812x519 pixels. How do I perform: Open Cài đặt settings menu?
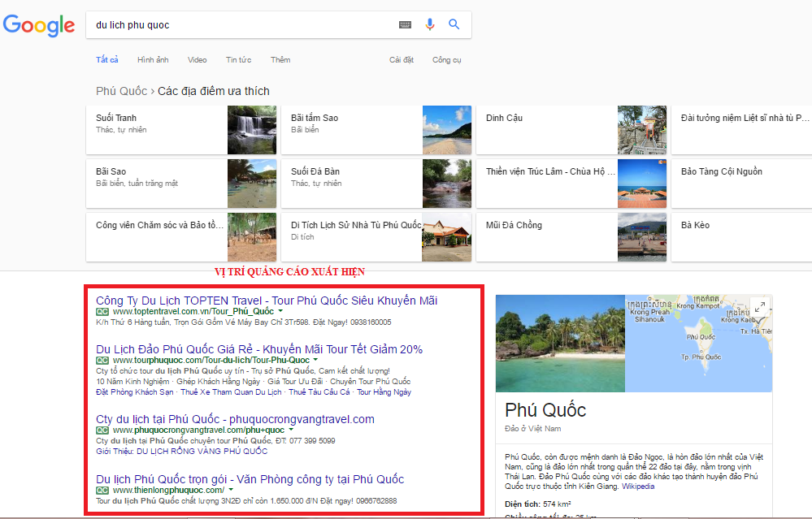coord(402,59)
